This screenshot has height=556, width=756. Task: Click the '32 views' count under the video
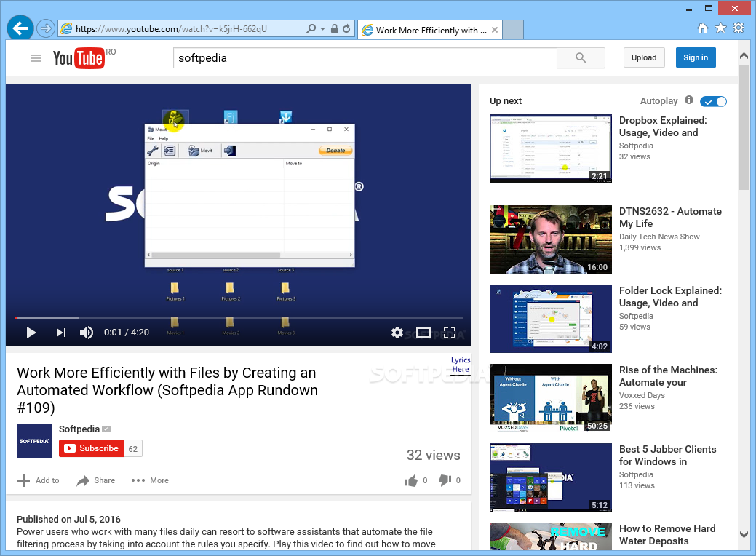coord(434,456)
